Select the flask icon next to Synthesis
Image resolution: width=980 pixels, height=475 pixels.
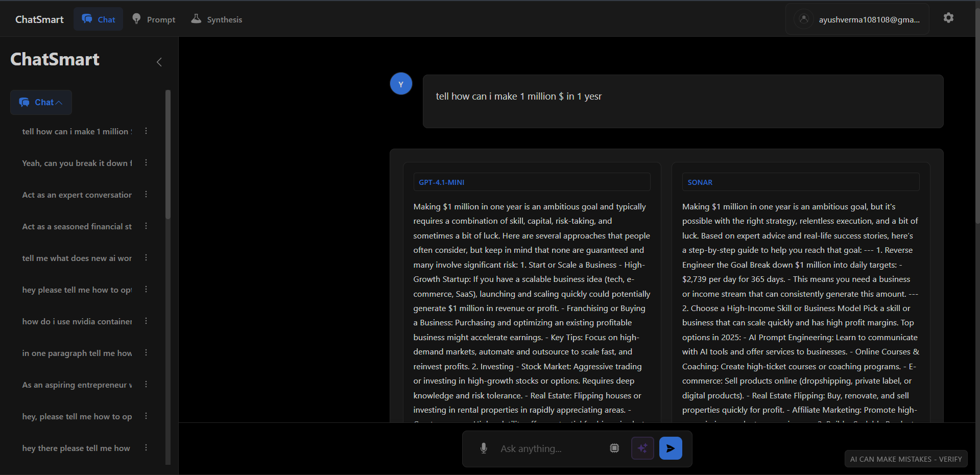[196, 18]
